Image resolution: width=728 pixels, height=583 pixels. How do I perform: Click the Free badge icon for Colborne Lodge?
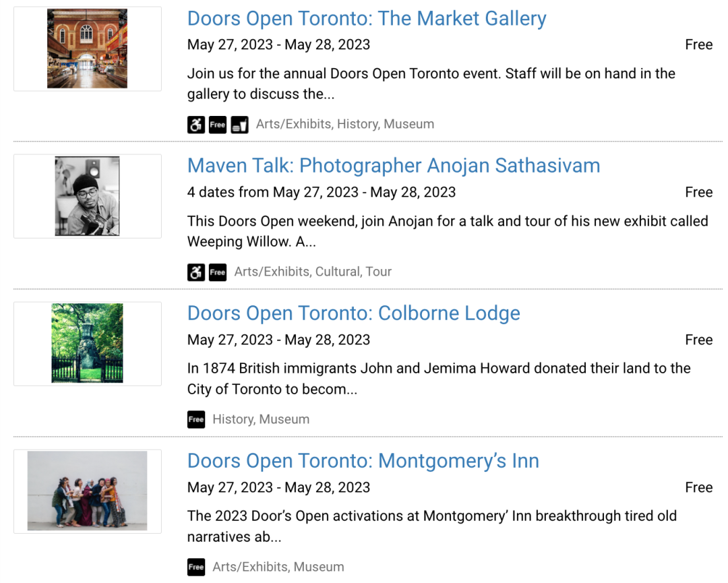click(x=196, y=419)
